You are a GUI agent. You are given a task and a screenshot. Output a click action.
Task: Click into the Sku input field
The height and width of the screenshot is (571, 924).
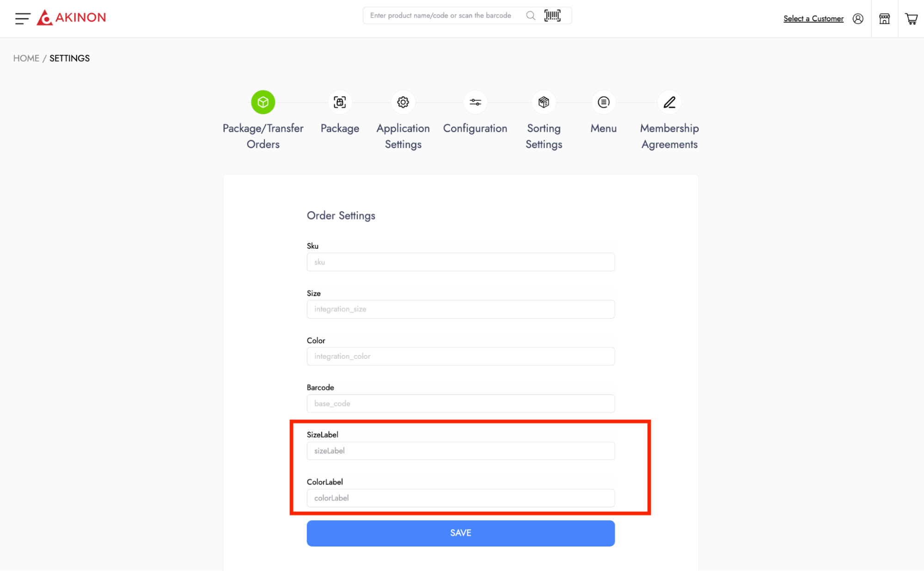click(460, 262)
